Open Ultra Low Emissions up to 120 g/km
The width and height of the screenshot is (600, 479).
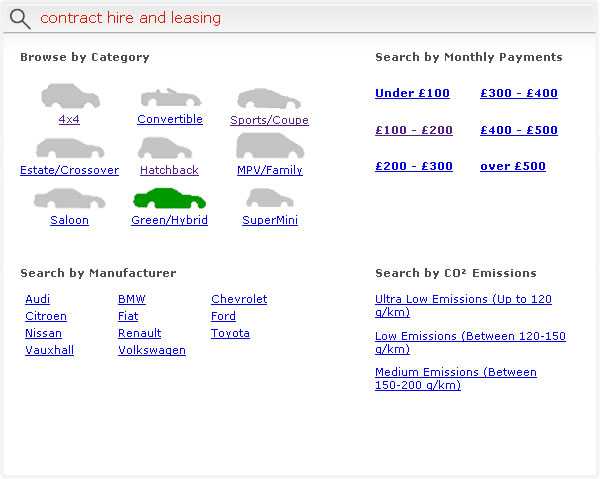[463, 306]
